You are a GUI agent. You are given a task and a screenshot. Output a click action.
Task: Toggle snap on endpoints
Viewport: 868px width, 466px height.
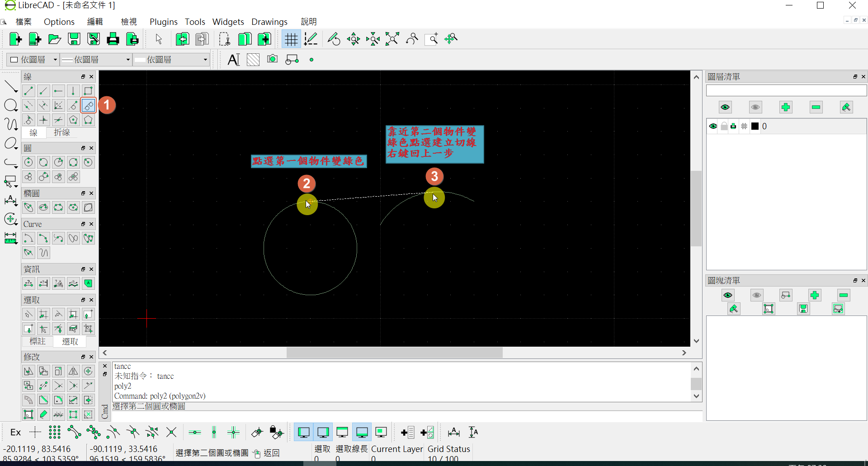click(74, 433)
